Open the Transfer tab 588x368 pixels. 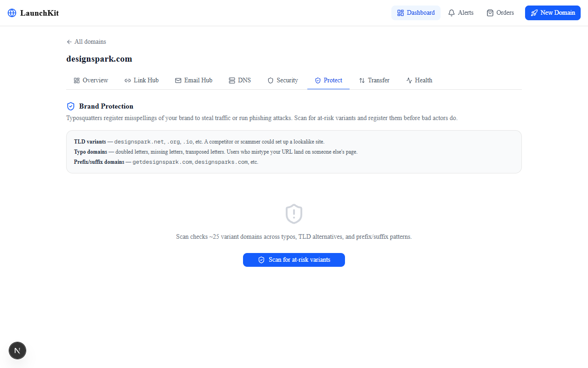coord(374,80)
